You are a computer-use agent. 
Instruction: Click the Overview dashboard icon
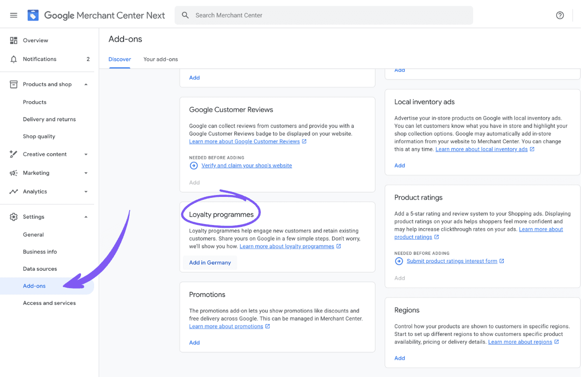click(x=14, y=41)
